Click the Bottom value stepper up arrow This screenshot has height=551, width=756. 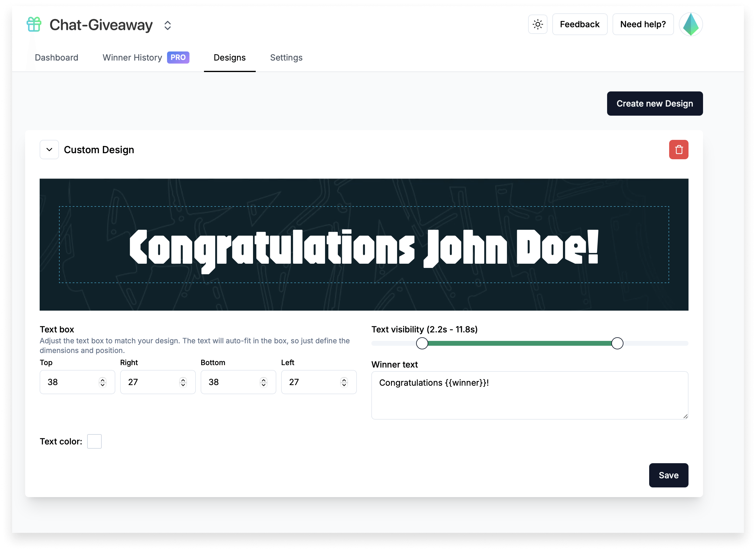click(263, 379)
